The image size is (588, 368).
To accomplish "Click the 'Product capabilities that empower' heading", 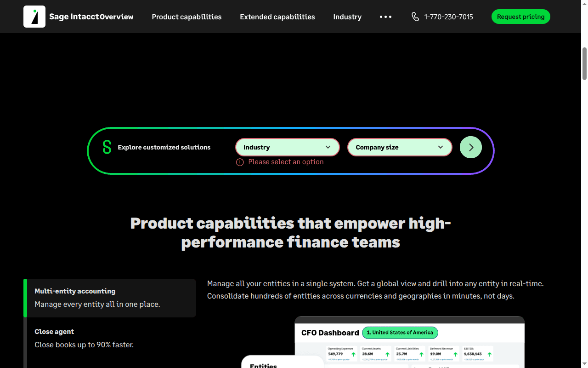I will 291,232.
